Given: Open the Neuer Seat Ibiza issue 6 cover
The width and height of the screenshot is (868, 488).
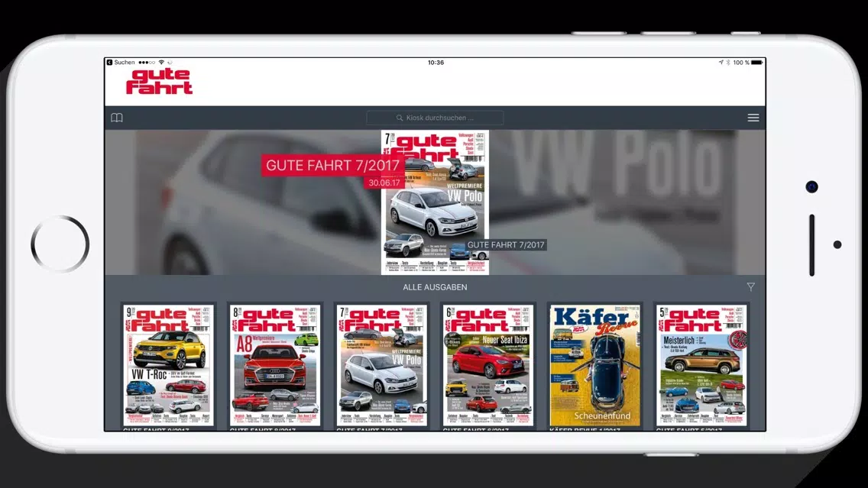Looking at the screenshot, I should click(488, 365).
